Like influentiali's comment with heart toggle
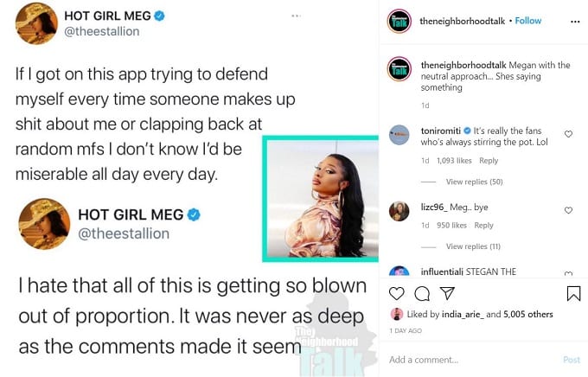 point(568,273)
